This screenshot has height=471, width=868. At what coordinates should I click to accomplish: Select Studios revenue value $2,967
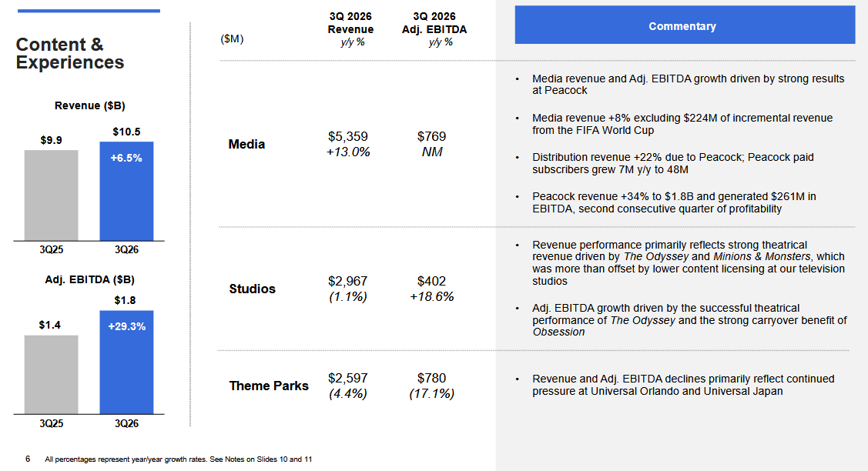(348, 281)
